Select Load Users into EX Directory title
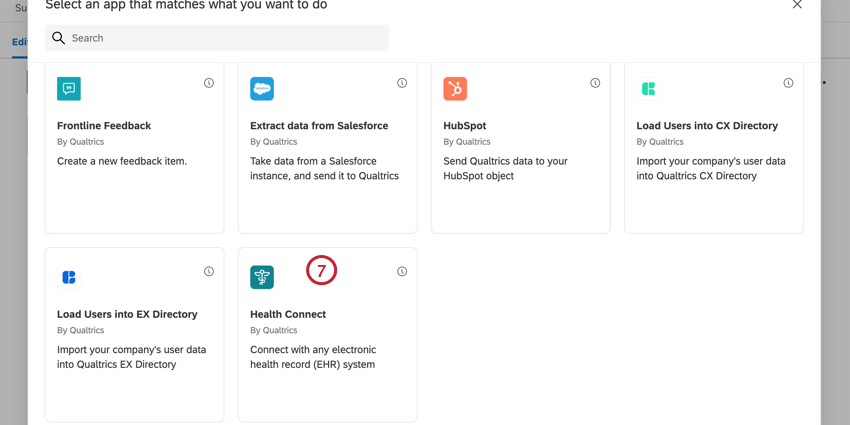Screen dimensions: 850x425 [127, 314]
